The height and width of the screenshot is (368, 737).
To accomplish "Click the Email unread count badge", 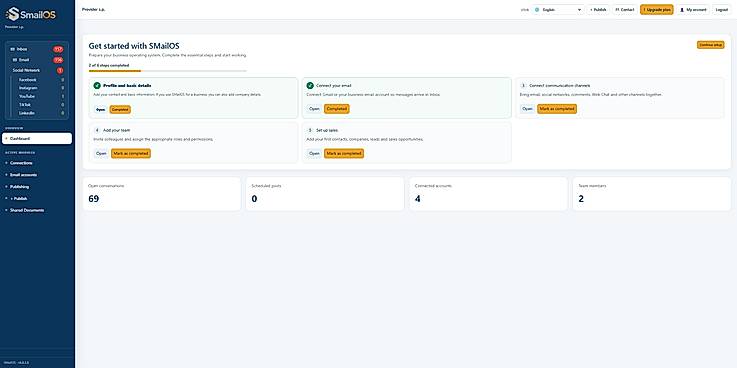I will [x=58, y=60].
